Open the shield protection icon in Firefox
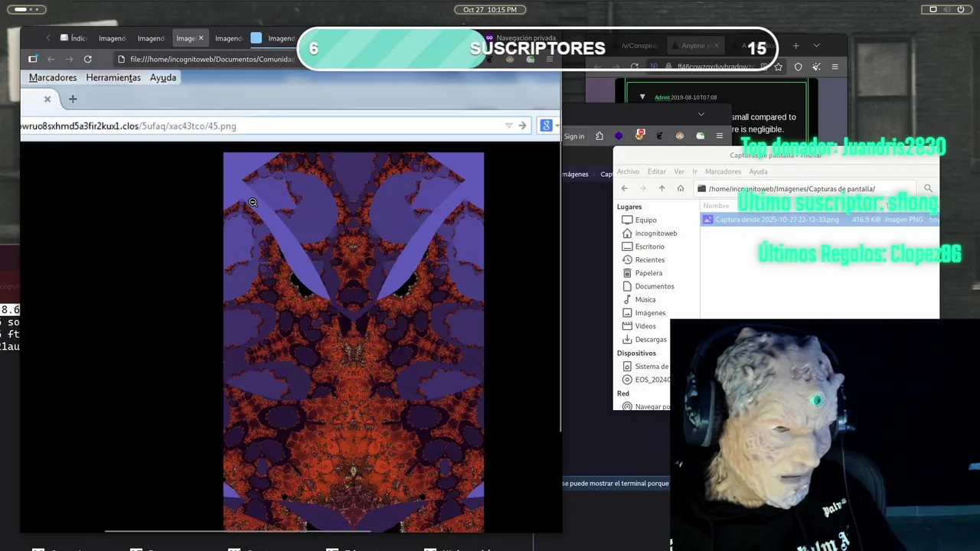The width and height of the screenshot is (980, 551). (798, 67)
